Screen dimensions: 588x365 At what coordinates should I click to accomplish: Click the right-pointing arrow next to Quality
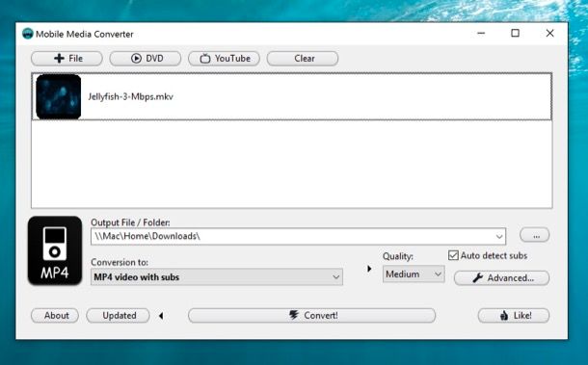(x=369, y=269)
